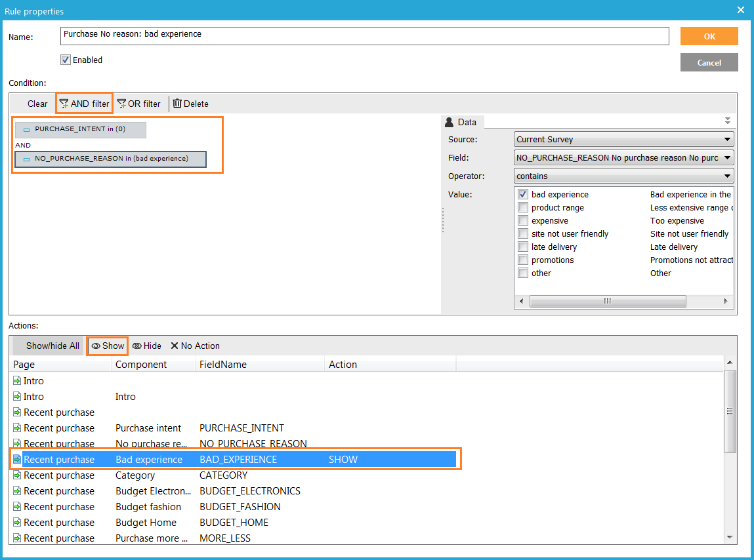Select the BUDGET_FASHION row in Actions
The height and width of the screenshot is (560, 754).
[x=240, y=507]
